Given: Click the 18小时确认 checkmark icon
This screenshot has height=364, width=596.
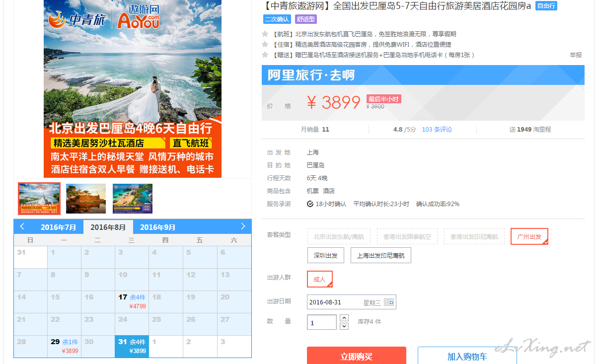Looking at the screenshot, I should click(310, 204).
